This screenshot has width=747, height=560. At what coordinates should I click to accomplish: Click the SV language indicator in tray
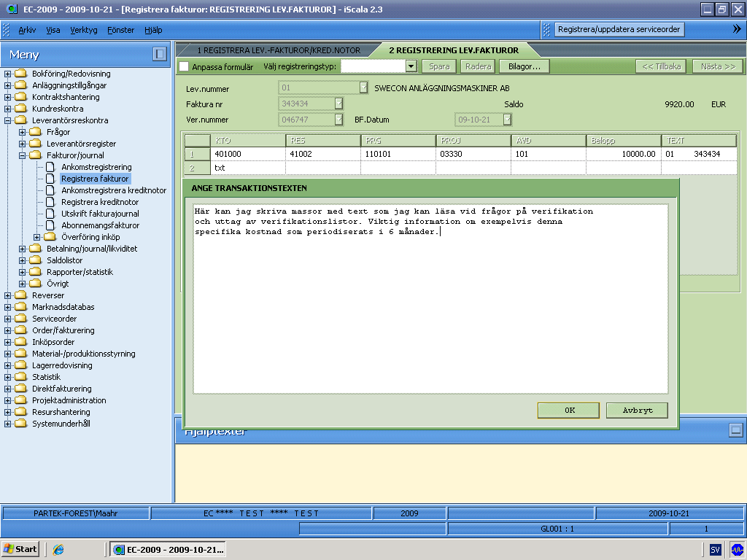click(x=715, y=550)
